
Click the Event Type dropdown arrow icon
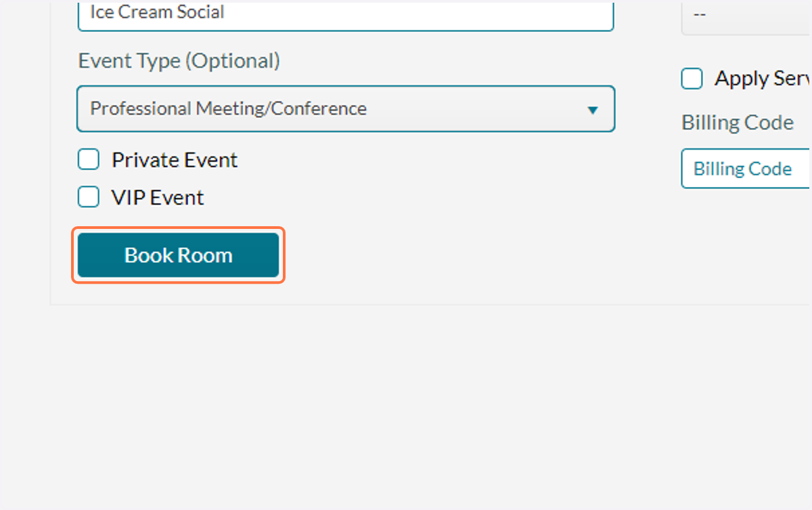pyautogui.click(x=593, y=110)
